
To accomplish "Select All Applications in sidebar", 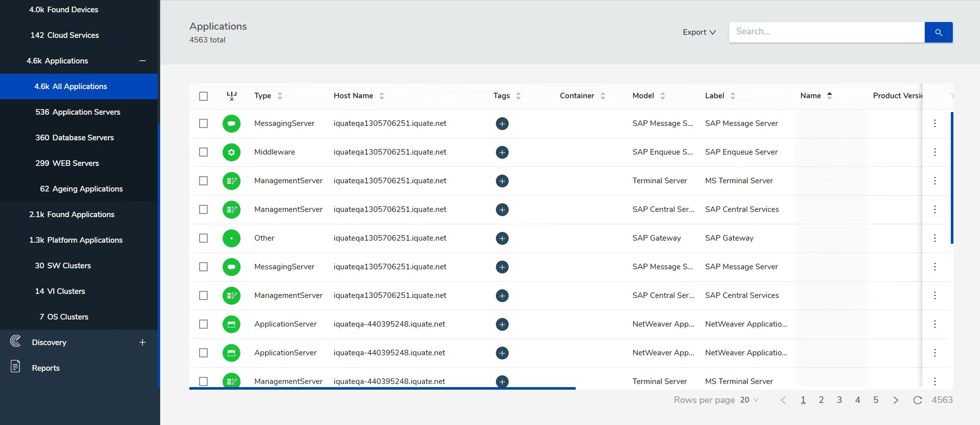I will click(x=79, y=87).
